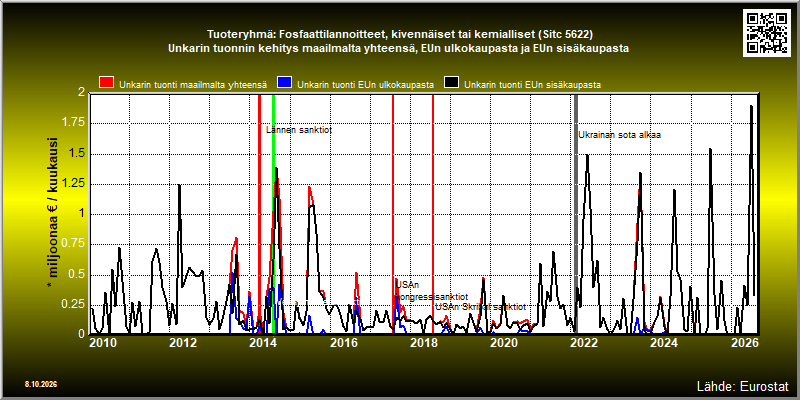The image size is (800, 400).
Task: Click x-axis year label 2016
Action: (343, 343)
